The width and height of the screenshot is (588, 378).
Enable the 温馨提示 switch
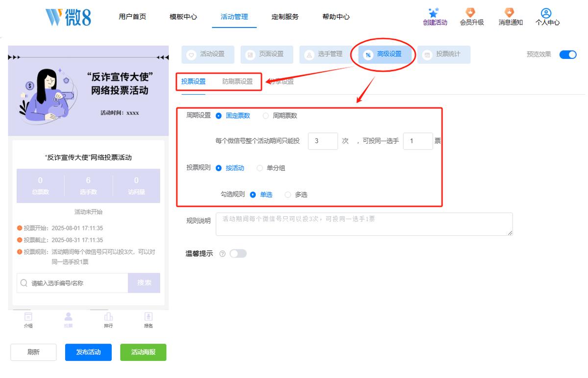tap(238, 253)
